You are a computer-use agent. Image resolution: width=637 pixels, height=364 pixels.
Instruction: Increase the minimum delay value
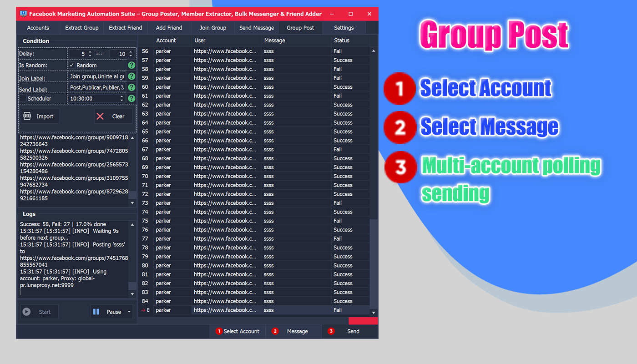click(90, 52)
